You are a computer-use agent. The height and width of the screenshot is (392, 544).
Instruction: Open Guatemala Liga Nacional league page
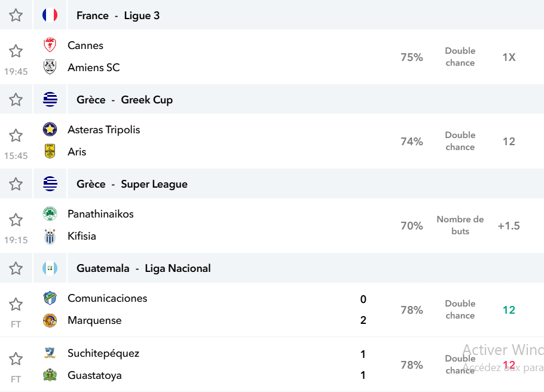143,268
